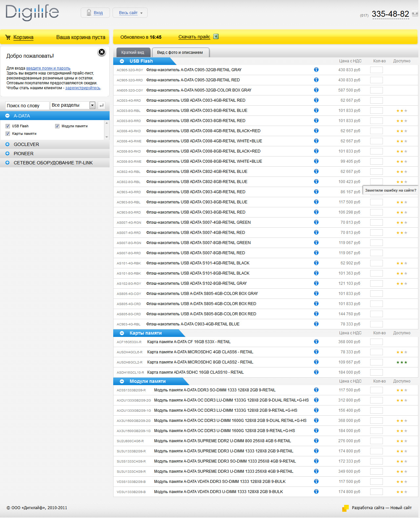Uncheck the USB Flash checkbox
Image resolution: width=420 pixels, height=518 pixels.
(x=8, y=126)
